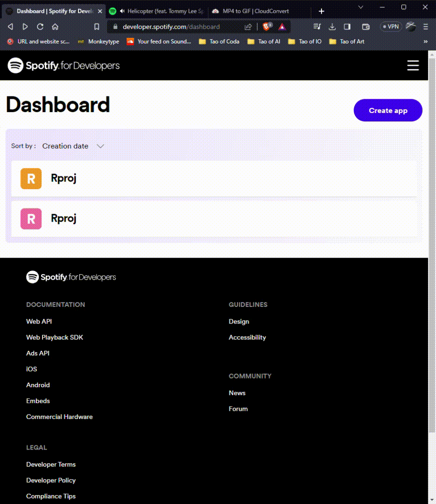Click the Create app button
This screenshot has width=436, height=504.
tap(388, 110)
